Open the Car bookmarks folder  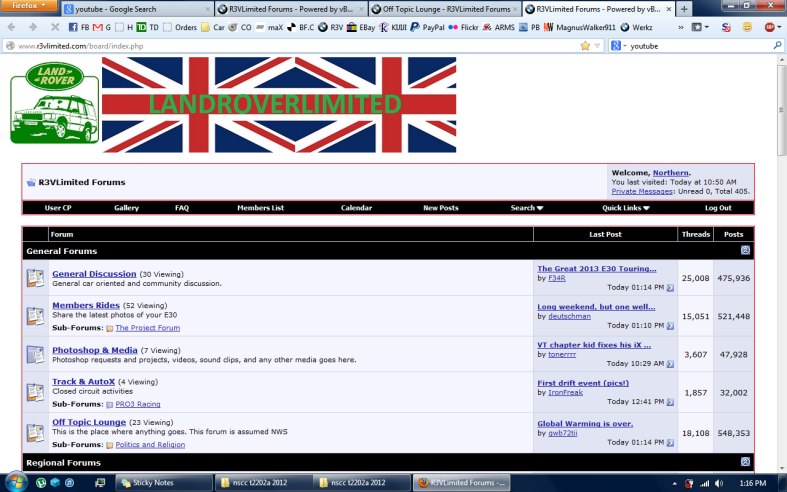213,27
